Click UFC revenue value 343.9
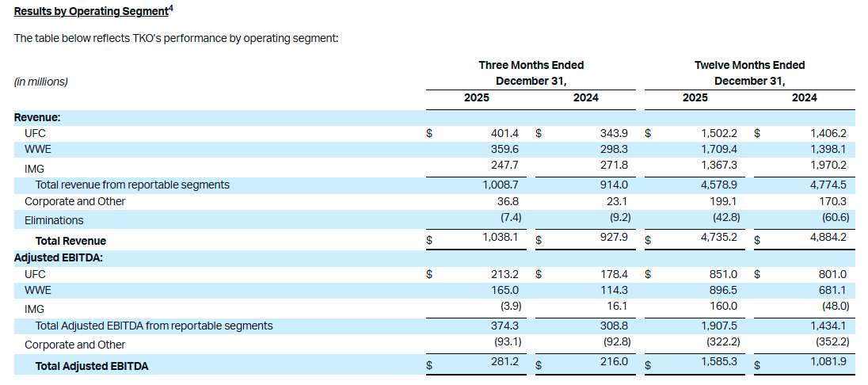The width and height of the screenshot is (868, 385). [x=614, y=133]
